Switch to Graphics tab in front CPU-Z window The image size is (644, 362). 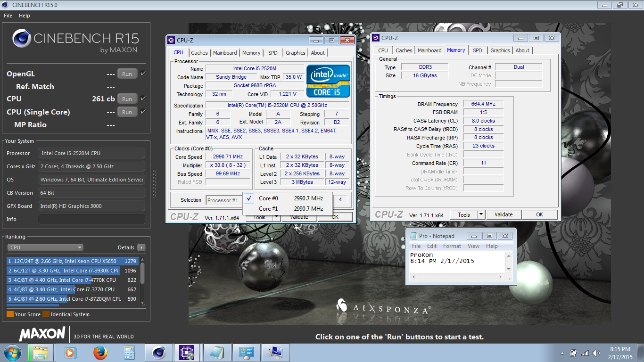click(296, 53)
